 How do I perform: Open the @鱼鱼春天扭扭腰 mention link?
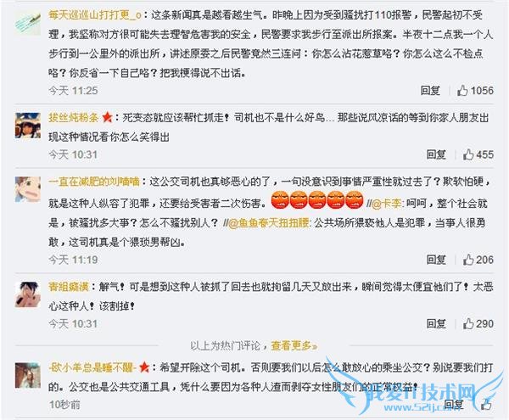tap(269, 223)
